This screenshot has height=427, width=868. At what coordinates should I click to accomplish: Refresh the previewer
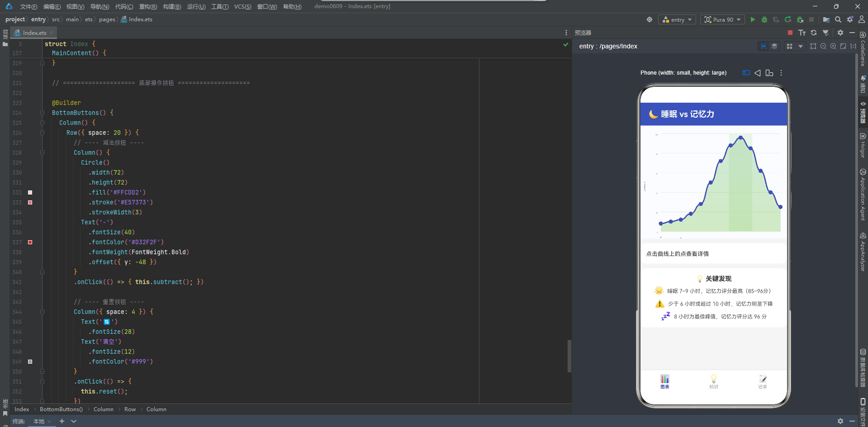click(x=814, y=33)
